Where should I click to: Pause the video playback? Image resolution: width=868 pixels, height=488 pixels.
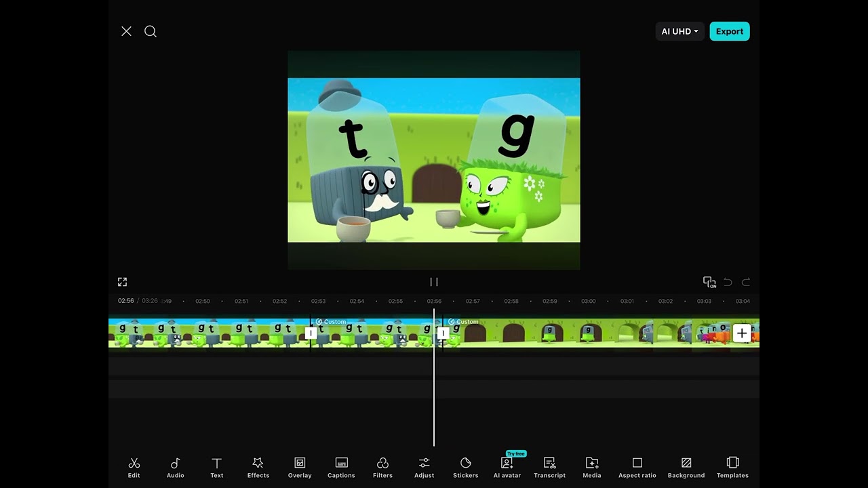coord(434,282)
